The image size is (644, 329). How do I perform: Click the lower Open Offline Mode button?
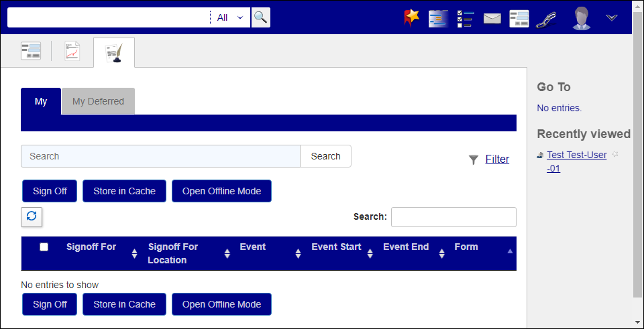coord(222,304)
